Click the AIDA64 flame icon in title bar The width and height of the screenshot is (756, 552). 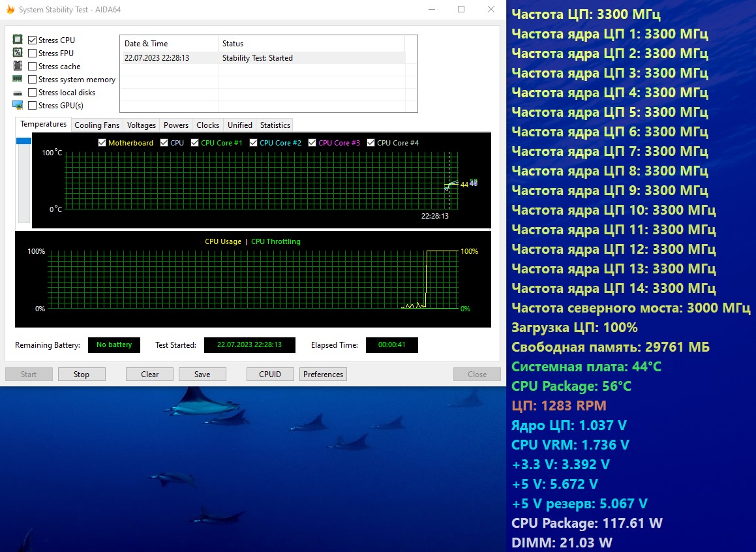[10, 9]
